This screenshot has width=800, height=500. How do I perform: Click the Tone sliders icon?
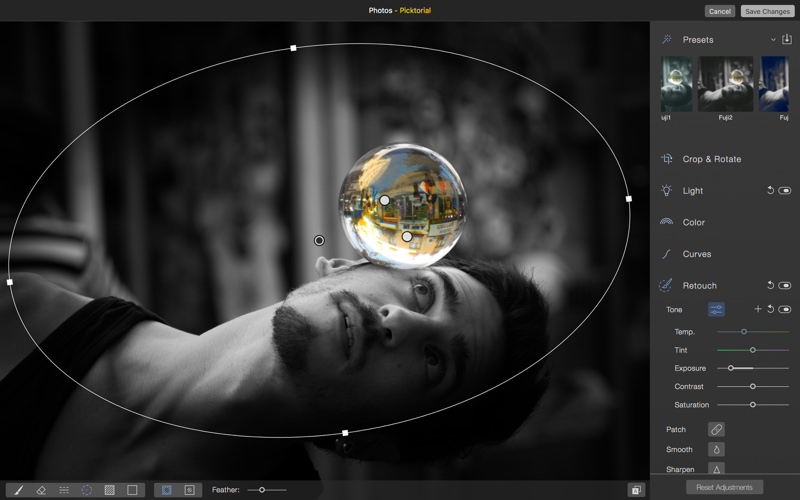tap(716, 310)
